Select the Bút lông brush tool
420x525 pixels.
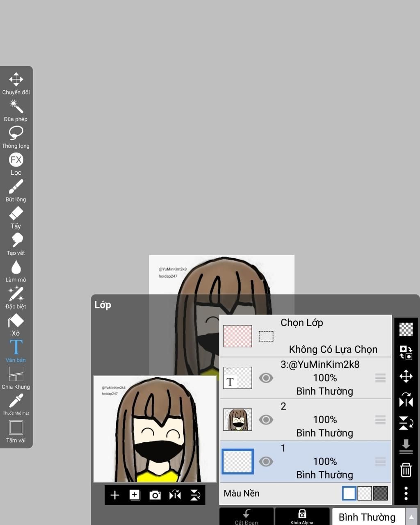point(16,191)
